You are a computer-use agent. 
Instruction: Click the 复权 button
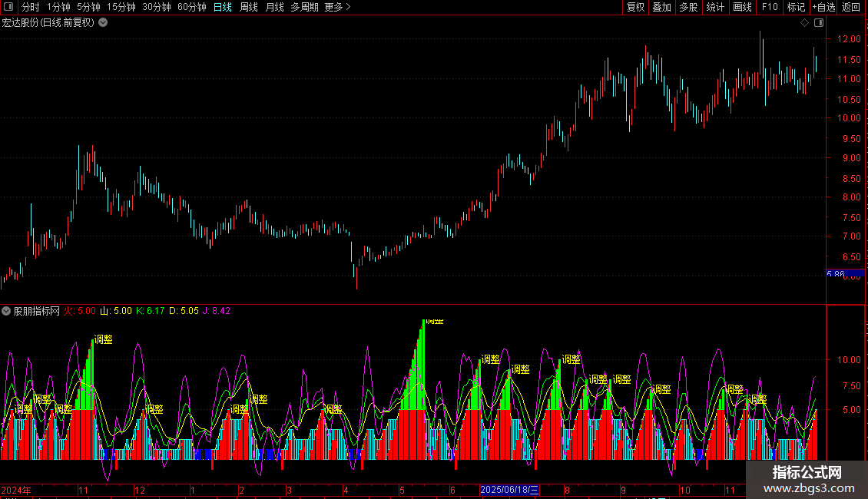click(x=635, y=7)
